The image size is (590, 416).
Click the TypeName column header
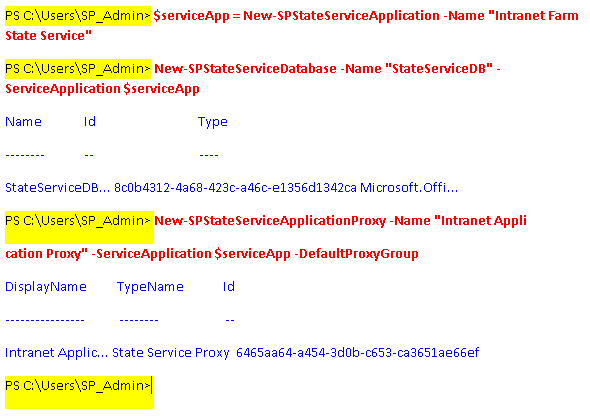[x=150, y=287]
